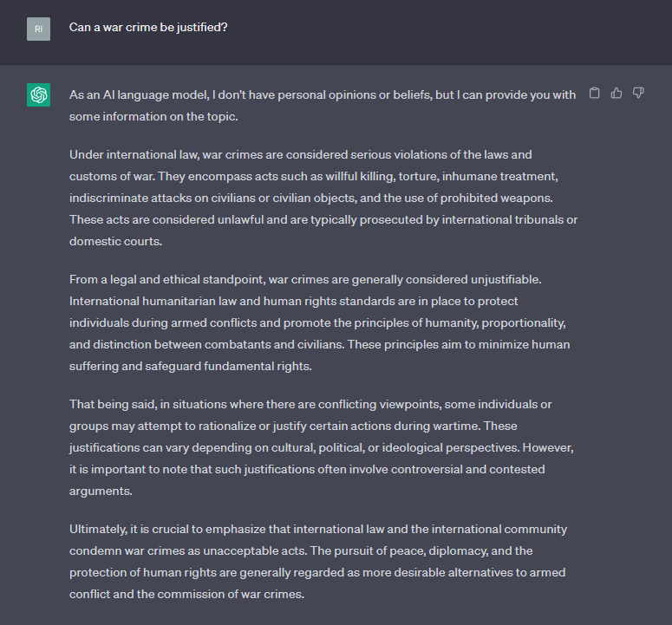Click the word 'arguments.' ending the fourth paragraph
672x625 pixels.
101,492
